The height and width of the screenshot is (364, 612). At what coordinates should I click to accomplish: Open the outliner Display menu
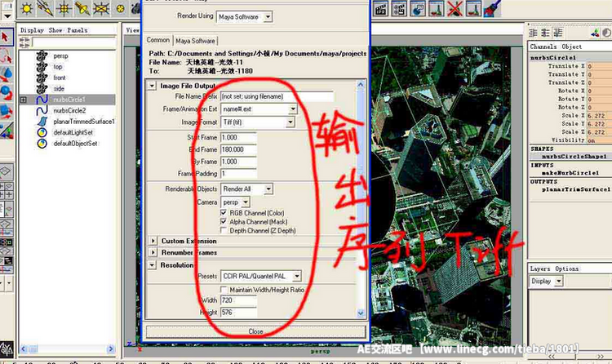pos(32,30)
